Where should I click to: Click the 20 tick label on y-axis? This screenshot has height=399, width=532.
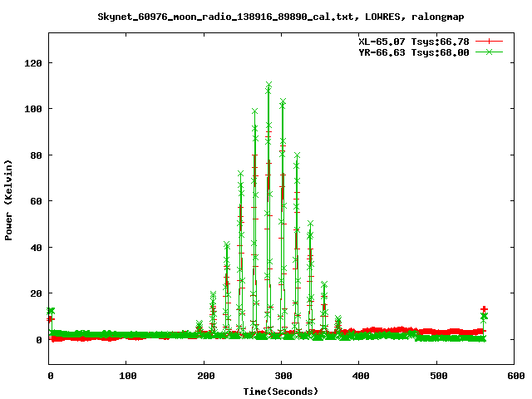[x=35, y=293]
